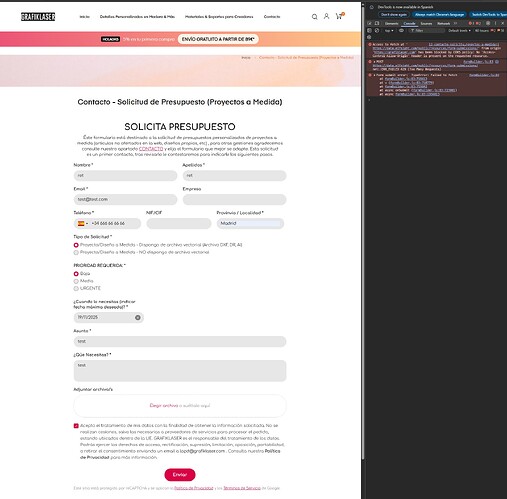
Task: Click the POST error's AI assistance icon
Action: tap(497, 62)
